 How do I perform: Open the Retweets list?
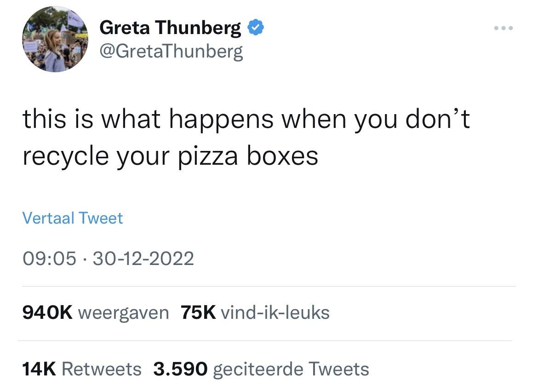(102, 369)
